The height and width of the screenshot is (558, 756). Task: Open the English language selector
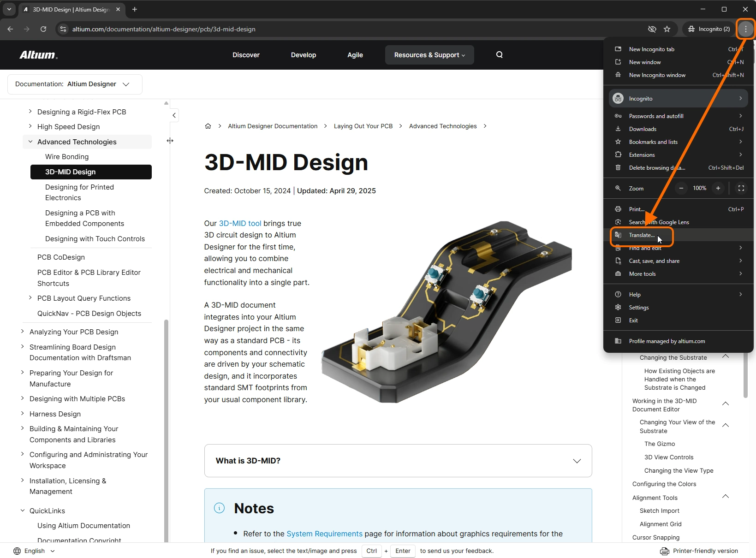click(35, 551)
